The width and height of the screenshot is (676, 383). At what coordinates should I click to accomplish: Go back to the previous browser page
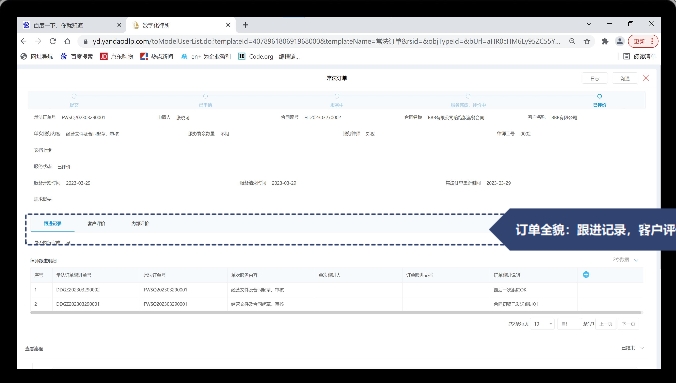click(24, 41)
